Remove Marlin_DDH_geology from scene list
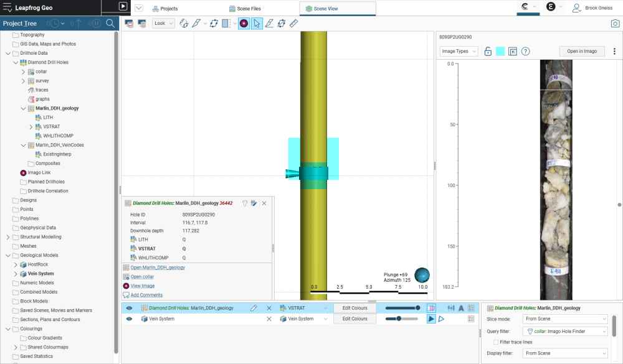This screenshot has width=623, height=364. pyautogui.click(x=269, y=308)
